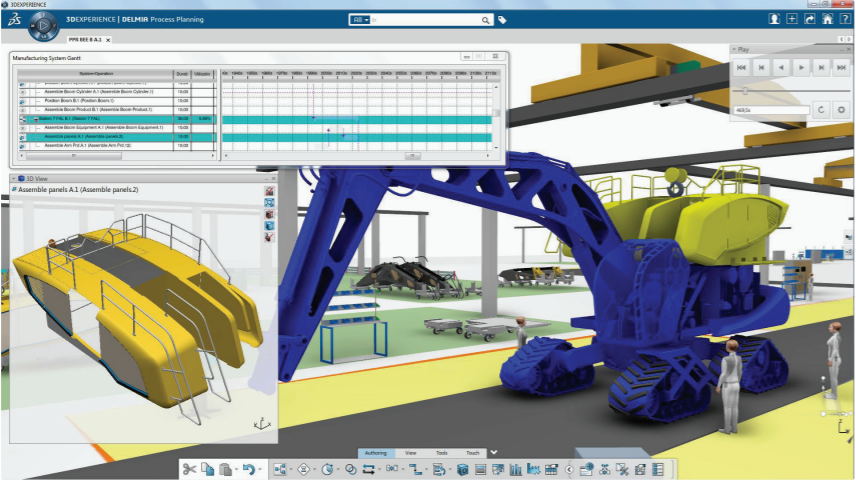
Task: Toggle visibility of Assemble Arm Prd.A.1 row
Action: (23, 146)
